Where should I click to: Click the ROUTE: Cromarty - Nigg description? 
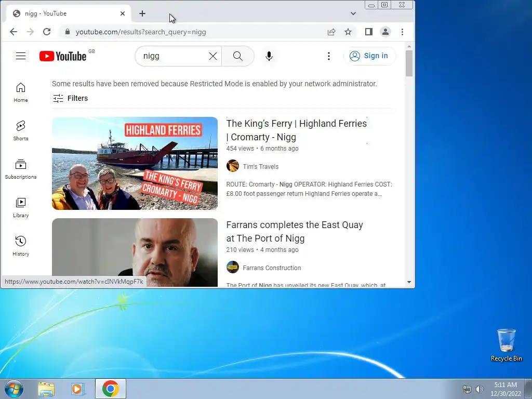[x=309, y=189]
